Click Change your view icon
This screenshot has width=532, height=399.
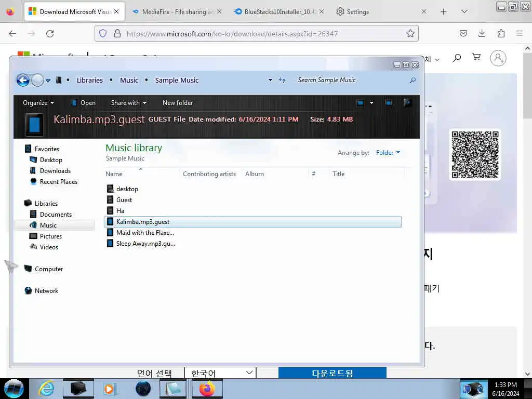[361, 103]
